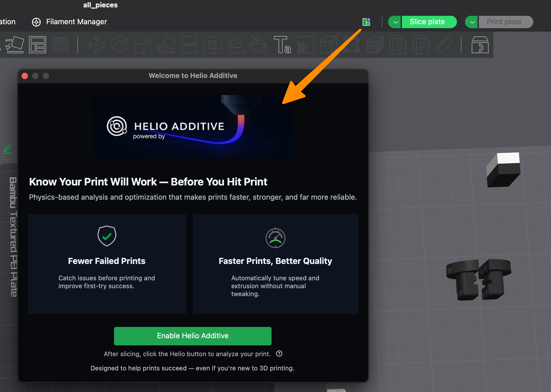The width and height of the screenshot is (551, 392).
Task: Open the Filament Manager tab
Action: [70, 22]
